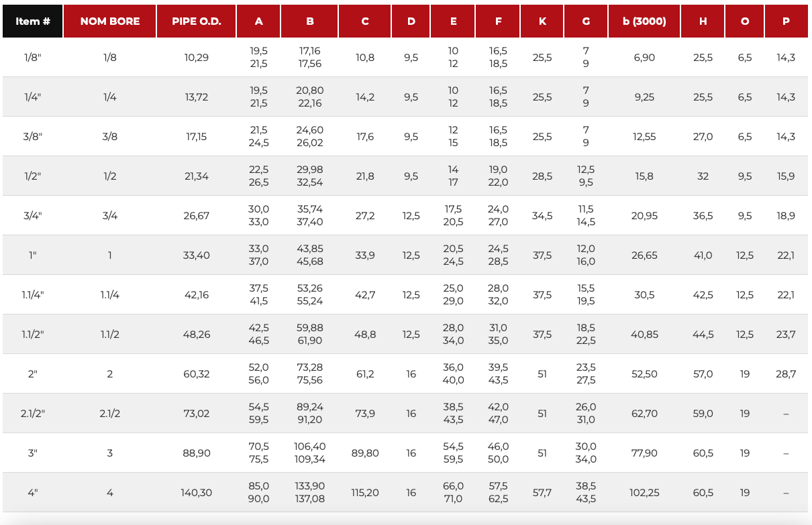Click pipe O.D. value 60,32
Image resolution: width=812 pixels, height=525 pixels.
(x=197, y=374)
